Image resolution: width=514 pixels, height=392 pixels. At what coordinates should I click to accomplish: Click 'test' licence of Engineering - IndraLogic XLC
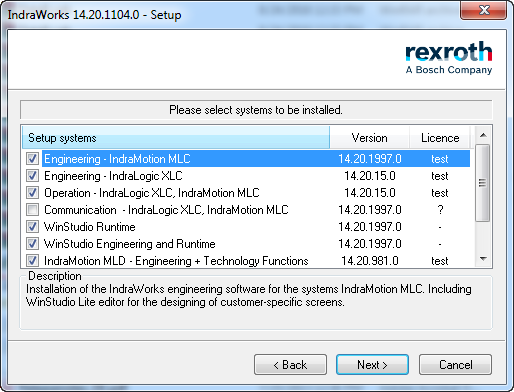click(x=440, y=176)
